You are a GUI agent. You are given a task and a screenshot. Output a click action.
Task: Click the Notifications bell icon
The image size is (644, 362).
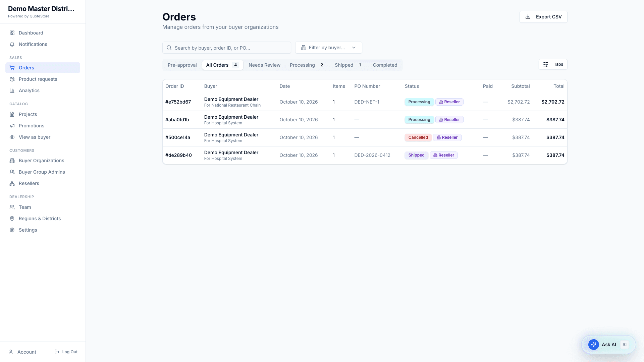pyautogui.click(x=12, y=44)
